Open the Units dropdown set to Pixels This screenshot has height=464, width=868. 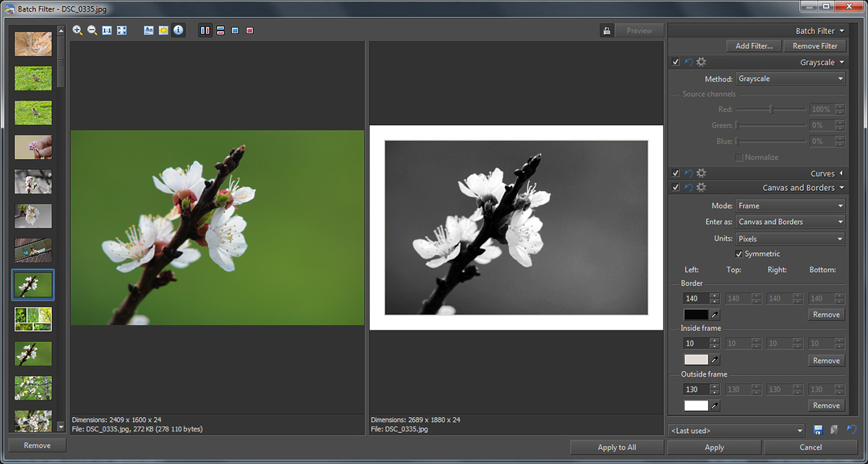pyautogui.click(x=790, y=239)
